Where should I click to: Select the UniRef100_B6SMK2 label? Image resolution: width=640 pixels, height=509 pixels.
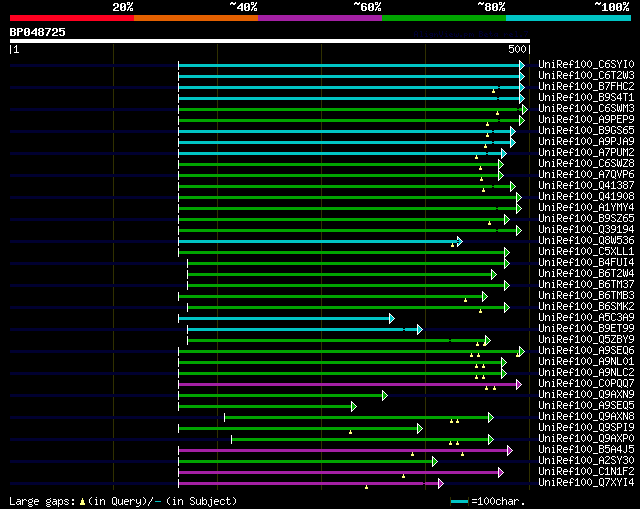pyautogui.click(x=586, y=307)
